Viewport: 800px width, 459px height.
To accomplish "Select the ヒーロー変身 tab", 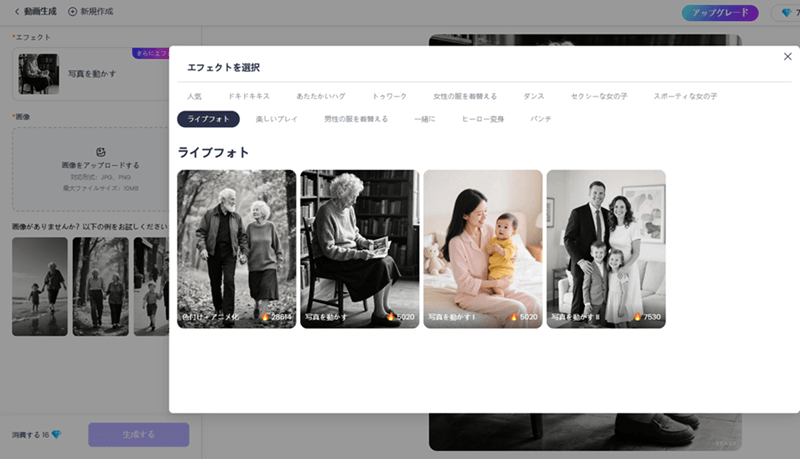I will point(483,119).
